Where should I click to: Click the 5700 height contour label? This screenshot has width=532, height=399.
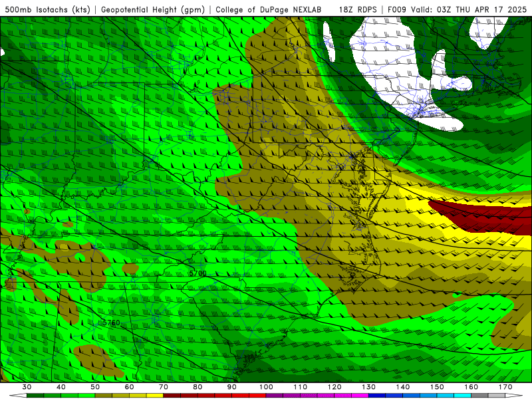click(198, 273)
